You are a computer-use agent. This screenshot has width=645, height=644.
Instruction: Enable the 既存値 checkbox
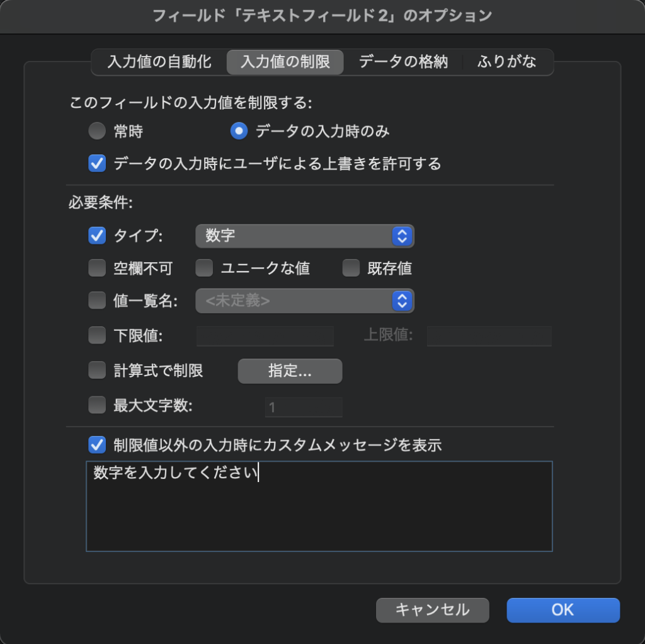click(351, 268)
